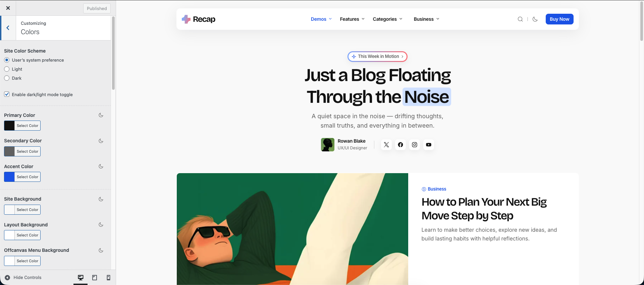The height and width of the screenshot is (285, 644).
Task: Select the Dark color scheme radio
Action: [7, 78]
